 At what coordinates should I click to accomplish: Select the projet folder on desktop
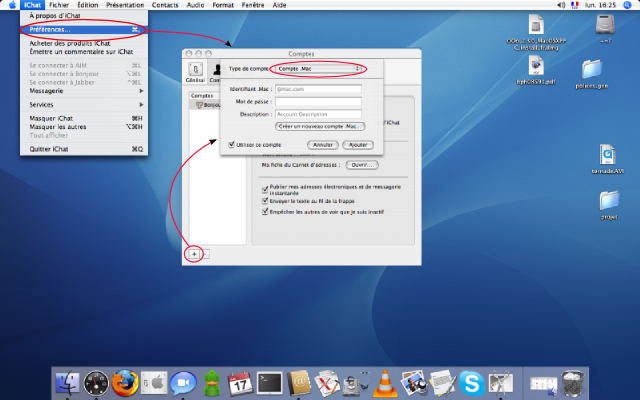coord(609,205)
